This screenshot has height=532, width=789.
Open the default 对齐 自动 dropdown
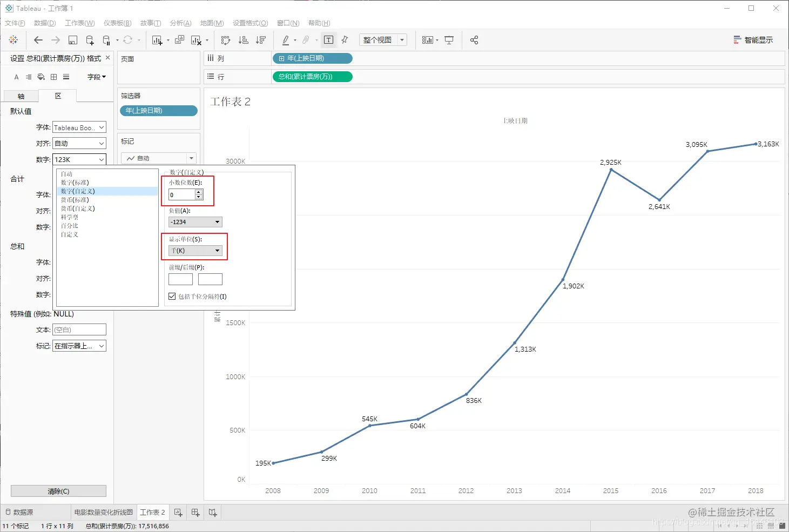79,144
